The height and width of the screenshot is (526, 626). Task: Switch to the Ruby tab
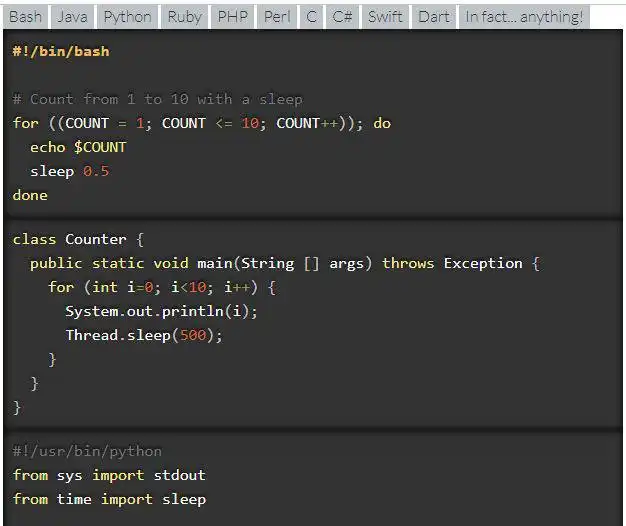click(185, 17)
